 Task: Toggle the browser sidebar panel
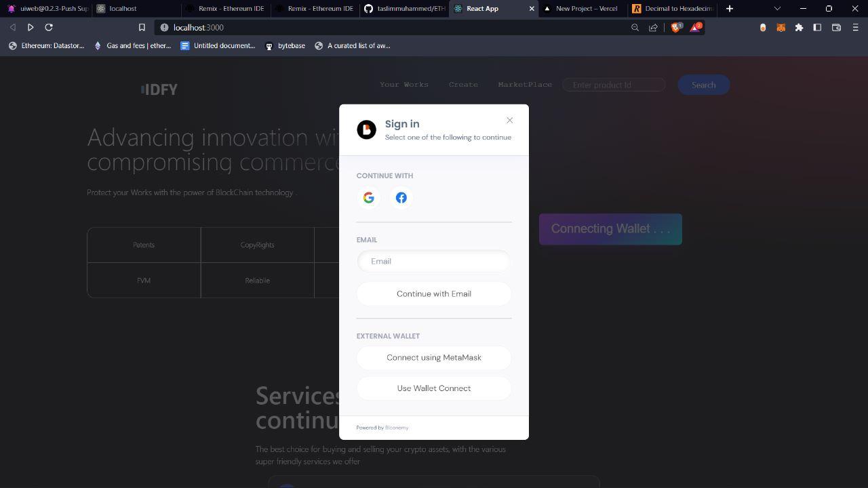817,27
